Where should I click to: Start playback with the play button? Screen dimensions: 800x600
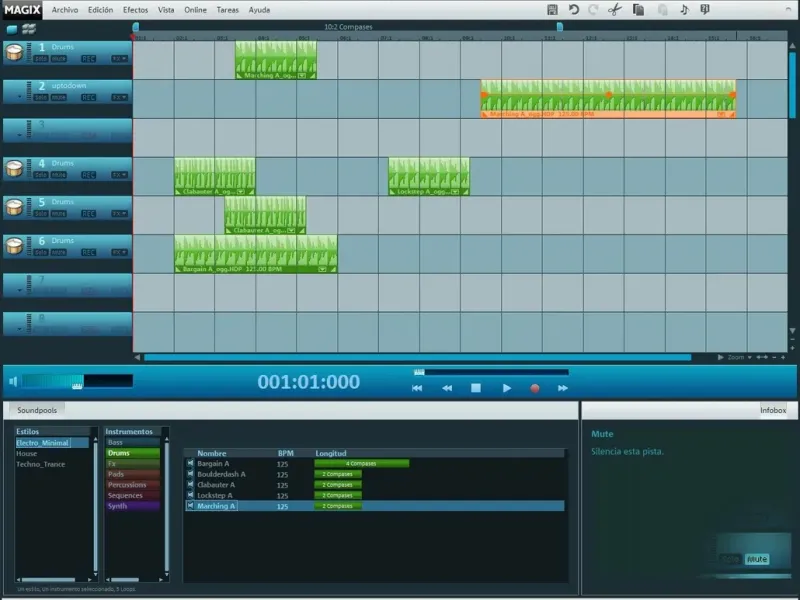pyautogui.click(x=507, y=388)
